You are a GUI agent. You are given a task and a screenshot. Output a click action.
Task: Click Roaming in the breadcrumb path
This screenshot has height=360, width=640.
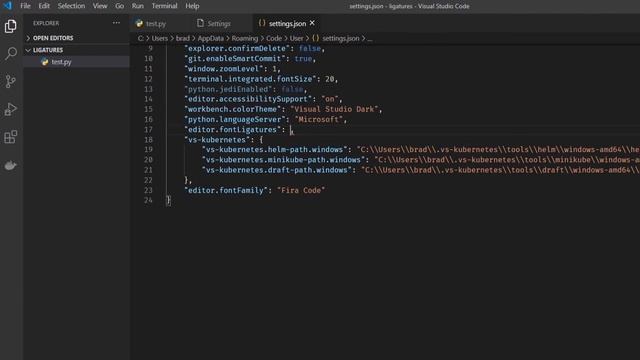[x=244, y=38]
